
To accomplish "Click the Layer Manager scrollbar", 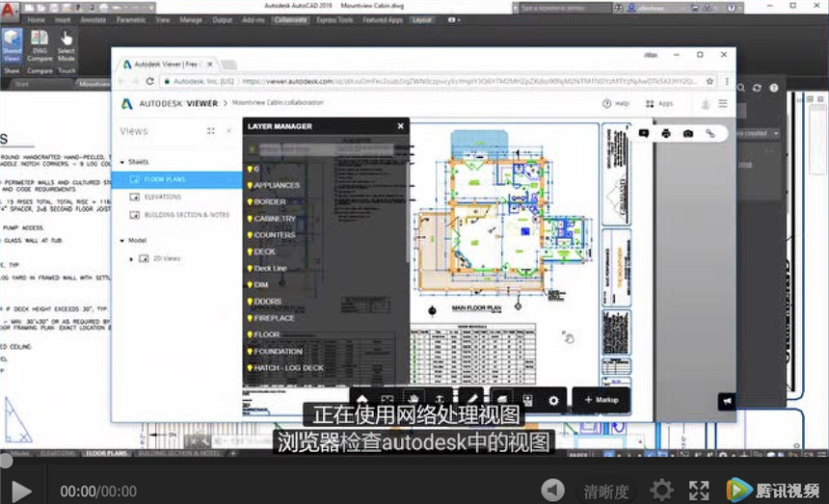I will point(407,211).
